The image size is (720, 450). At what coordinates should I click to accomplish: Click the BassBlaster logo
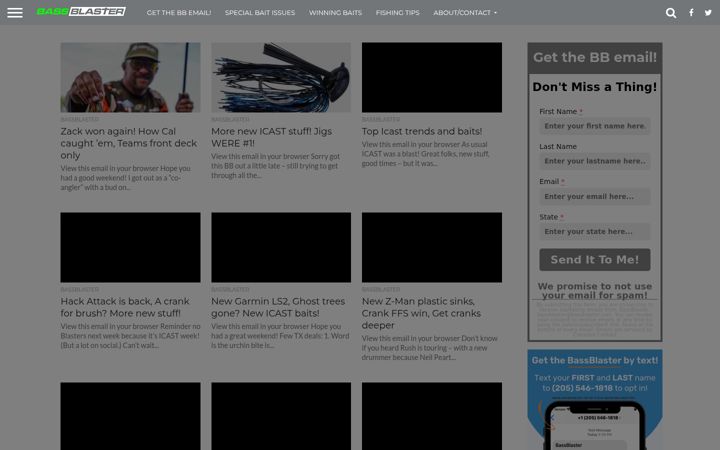click(x=81, y=11)
